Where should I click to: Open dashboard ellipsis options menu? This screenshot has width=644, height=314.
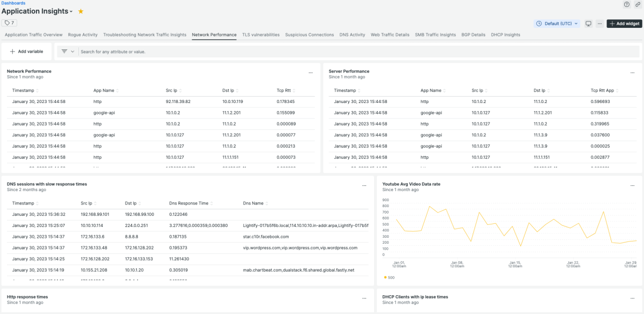[599, 24]
